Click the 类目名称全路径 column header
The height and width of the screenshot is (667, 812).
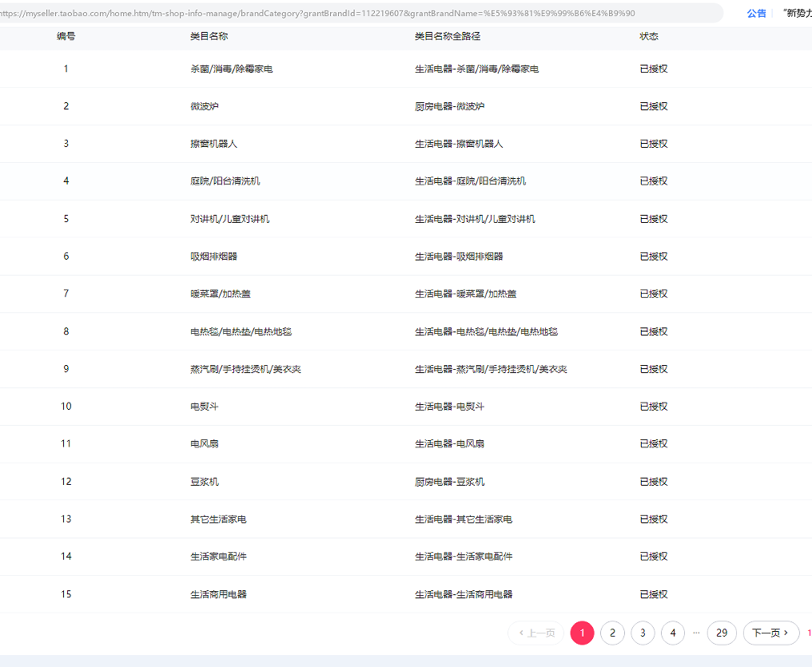[447, 37]
